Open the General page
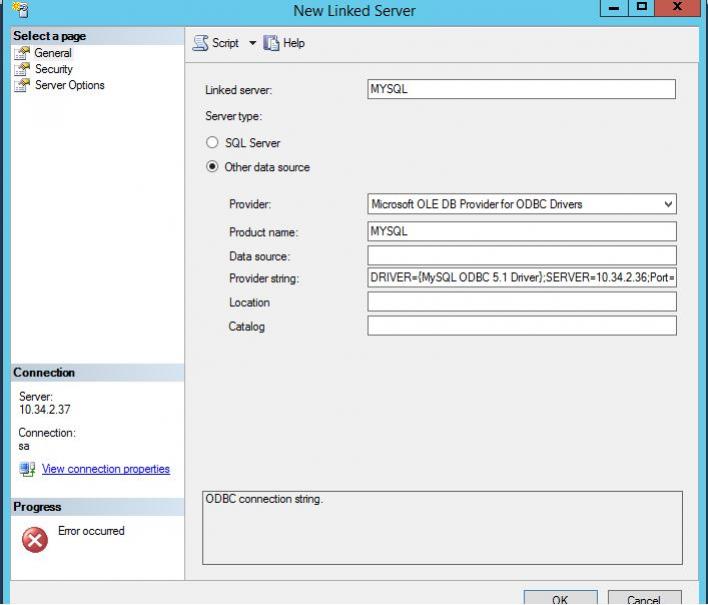This screenshot has height=605, width=708. 53,53
